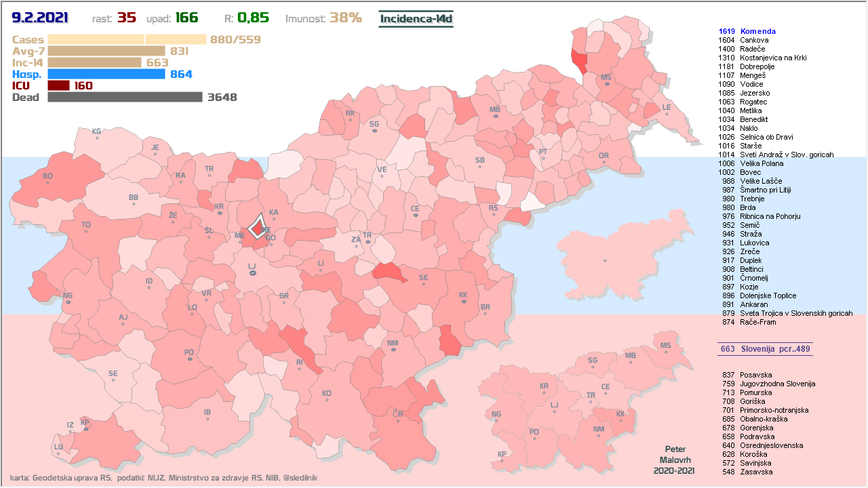Select Komenda in the municipality list
Screen dimensions: 868x488
click(757, 31)
